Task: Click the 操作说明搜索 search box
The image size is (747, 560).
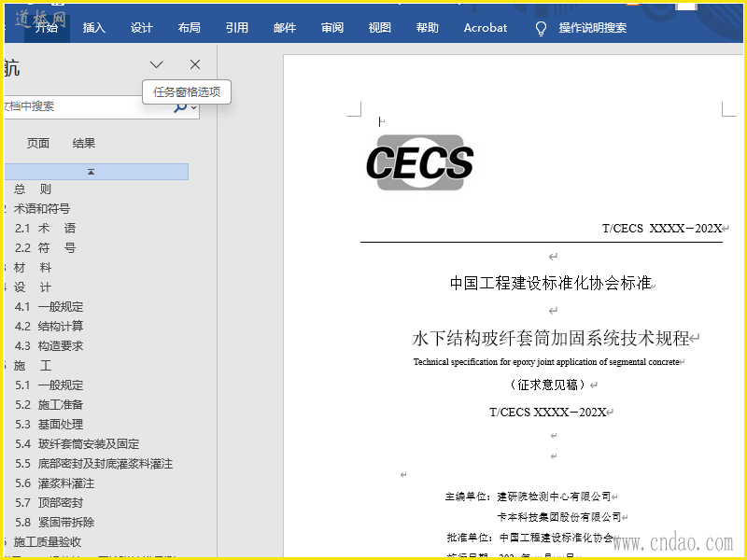Action: pyautogui.click(x=593, y=28)
